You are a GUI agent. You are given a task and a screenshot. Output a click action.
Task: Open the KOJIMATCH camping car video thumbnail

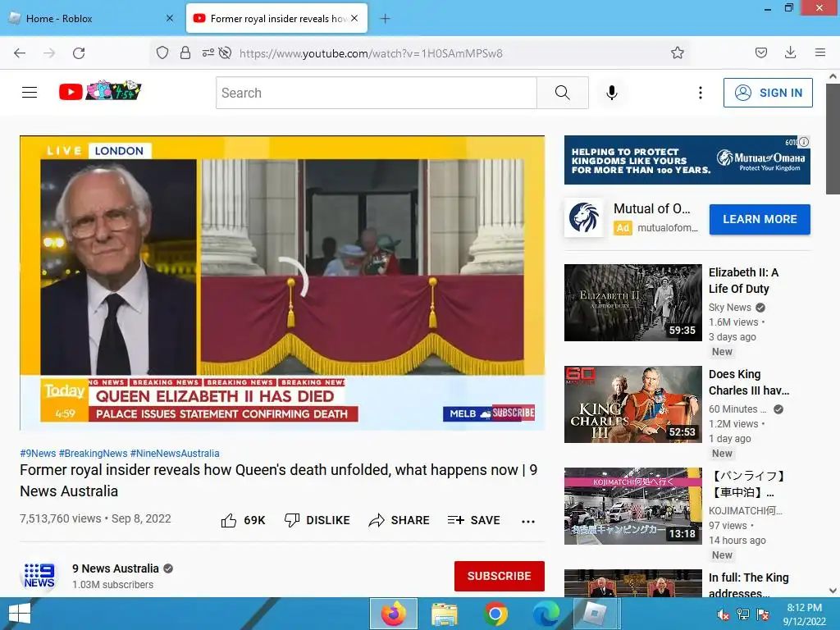point(633,505)
